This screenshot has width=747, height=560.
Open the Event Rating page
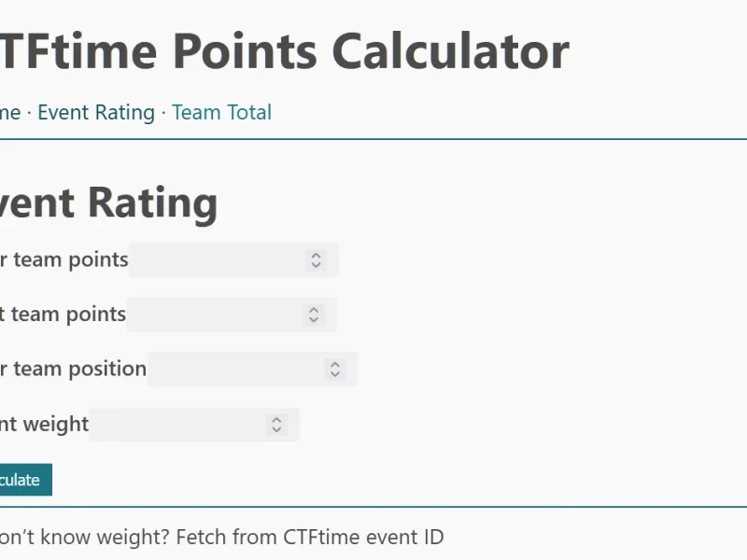(x=96, y=112)
